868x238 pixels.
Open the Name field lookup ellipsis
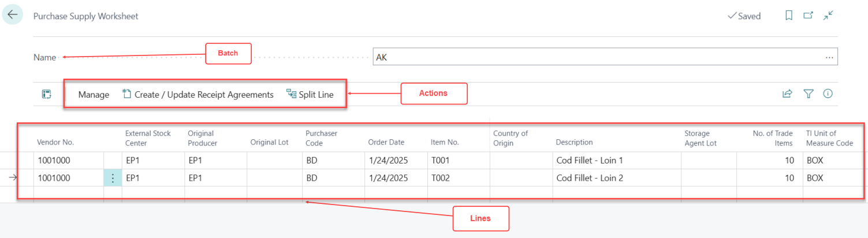(x=829, y=57)
